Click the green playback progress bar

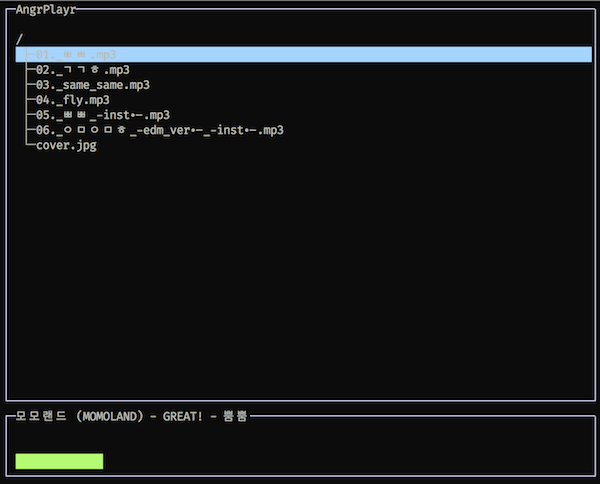coord(59,461)
